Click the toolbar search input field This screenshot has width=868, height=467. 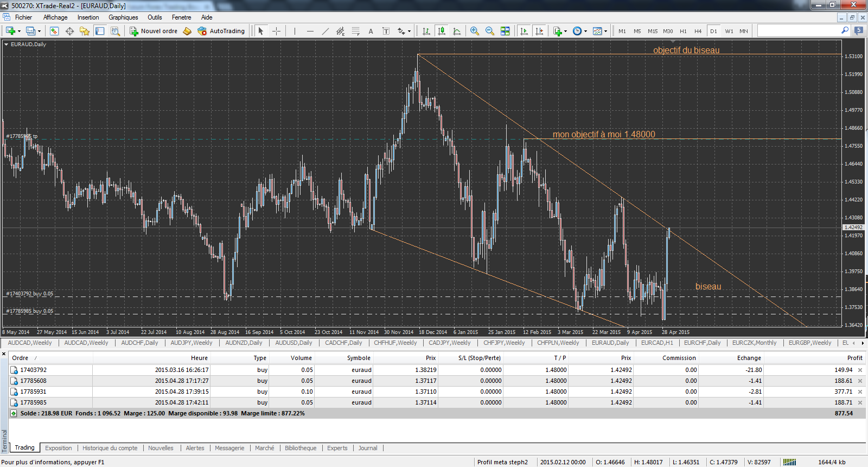[x=798, y=31]
